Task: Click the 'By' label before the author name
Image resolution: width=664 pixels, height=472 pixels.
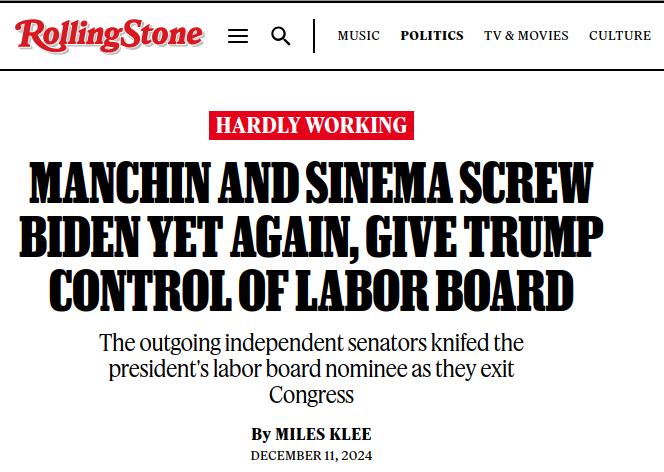Action: [261, 435]
